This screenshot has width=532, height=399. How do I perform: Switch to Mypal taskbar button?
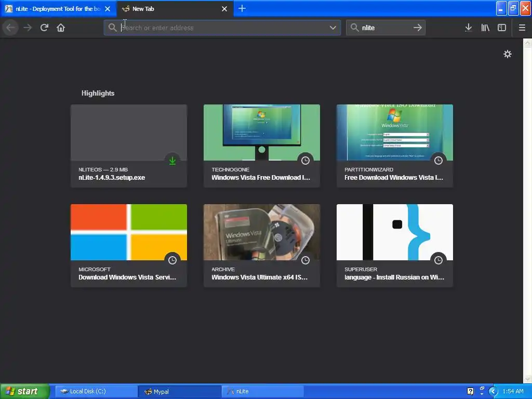[x=179, y=391]
